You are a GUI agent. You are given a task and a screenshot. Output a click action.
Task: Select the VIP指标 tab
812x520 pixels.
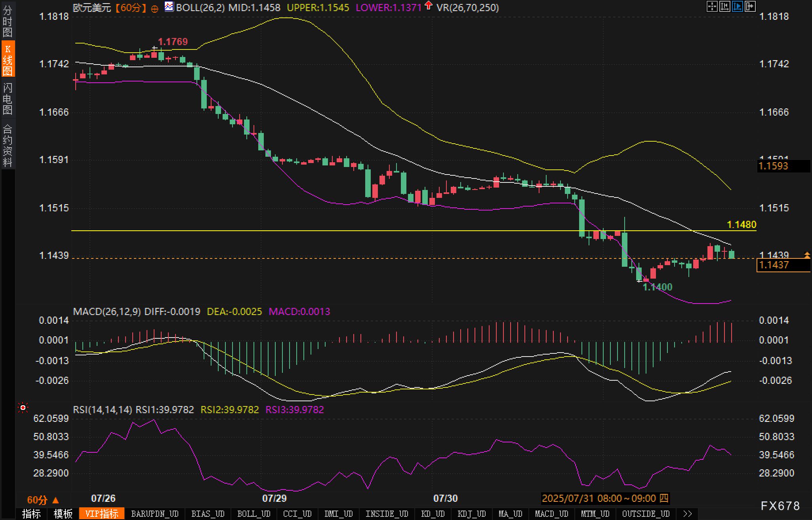pos(102,514)
